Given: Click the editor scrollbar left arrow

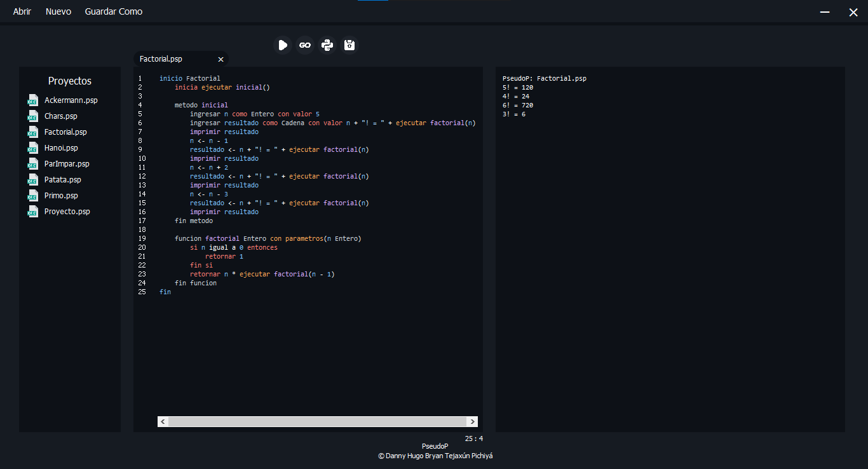Looking at the screenshot, I should (163, 421).
